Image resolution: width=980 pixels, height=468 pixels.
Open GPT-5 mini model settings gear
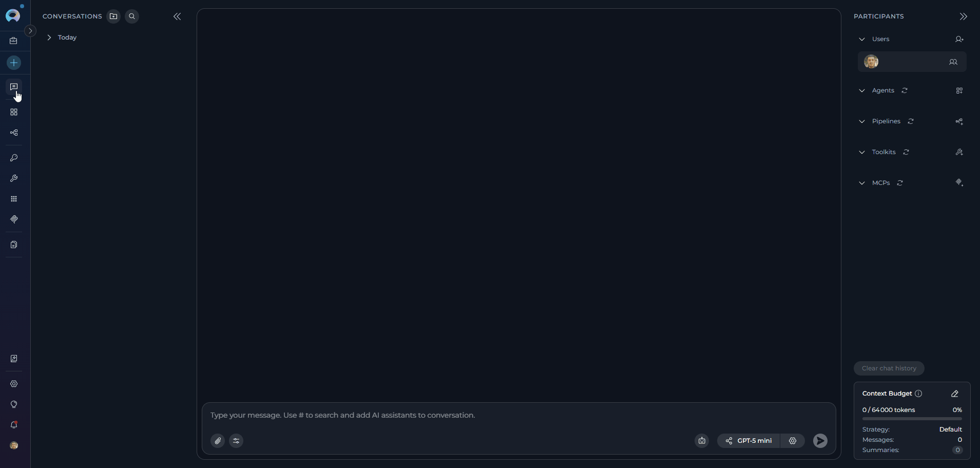(793, 441)
